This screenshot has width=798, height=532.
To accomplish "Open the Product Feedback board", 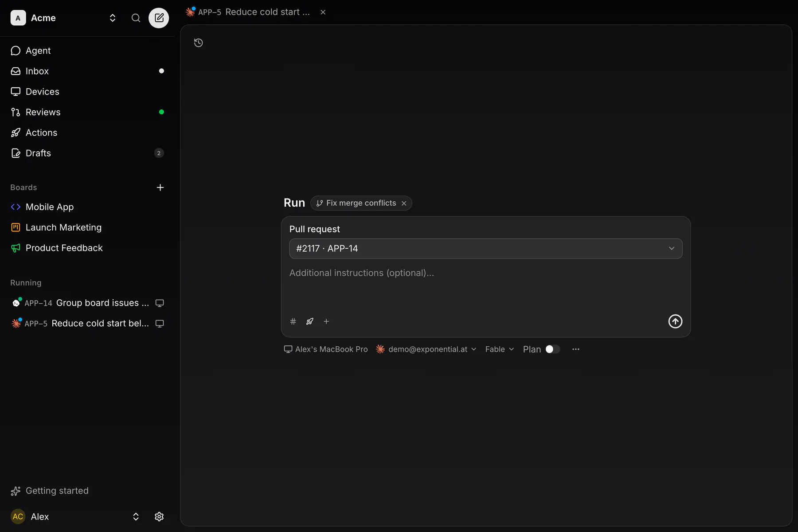I will (87, 248).
